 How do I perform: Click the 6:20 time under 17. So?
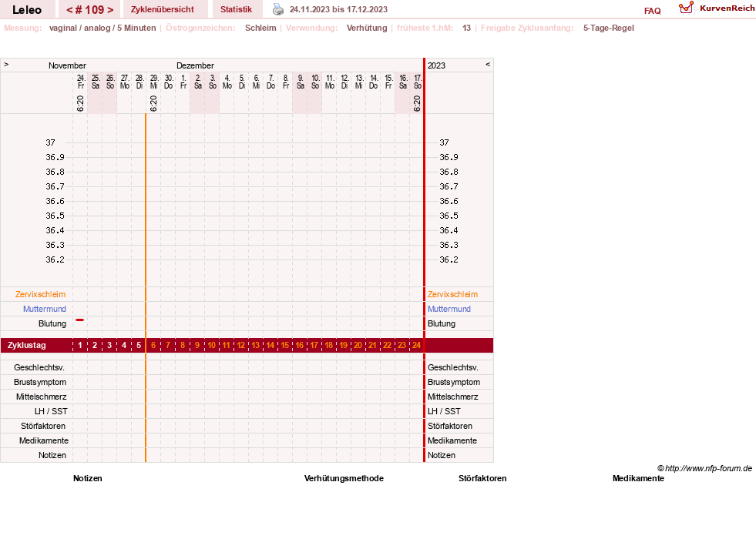(x=417, y=103)
